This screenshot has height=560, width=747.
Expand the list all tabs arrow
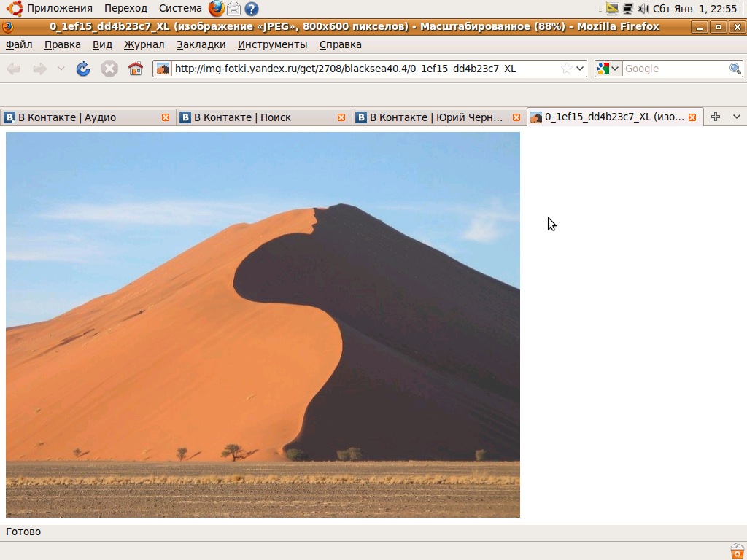click(x=736, y=117)
